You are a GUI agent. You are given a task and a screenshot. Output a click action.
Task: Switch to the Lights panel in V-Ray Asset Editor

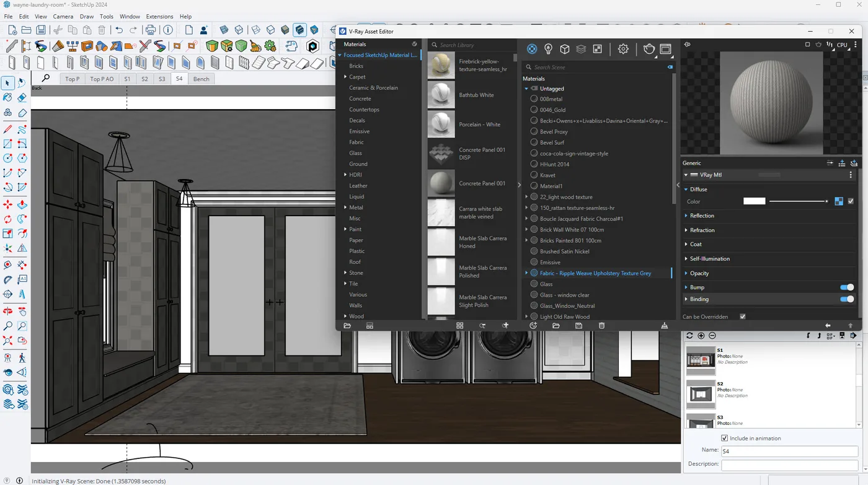click(547, 48)
